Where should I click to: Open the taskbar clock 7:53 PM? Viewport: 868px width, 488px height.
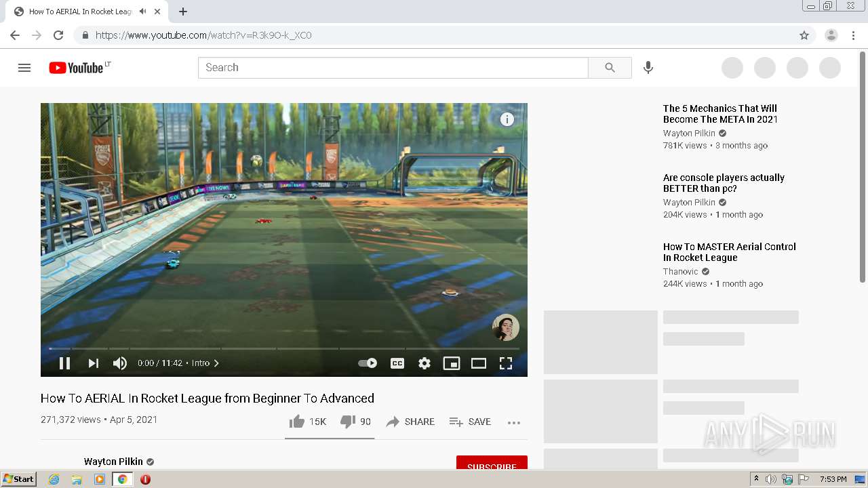tap(833, 479)
